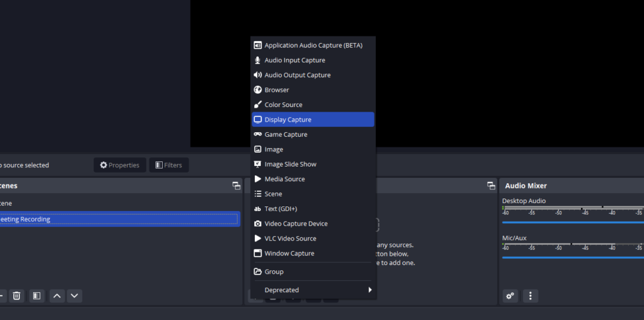The width and height of the screenshot is (644, 320).
Task: Click the Audio Input Capture microphone icon
Action: coord(258,60)
